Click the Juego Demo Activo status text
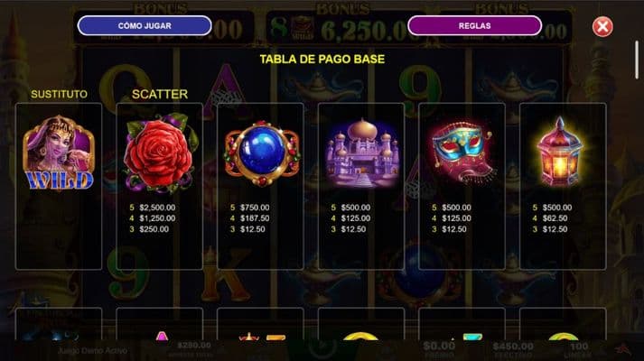 (x=92, y=351)
